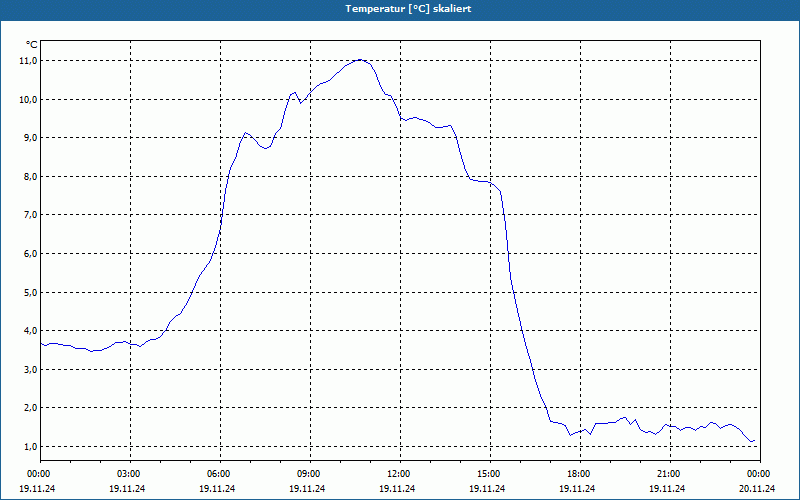Click the title "Temperatur [°C] skaliert"
Viewport: 800px width, 500px height.
pyautogui.click(x=408, y=9)
